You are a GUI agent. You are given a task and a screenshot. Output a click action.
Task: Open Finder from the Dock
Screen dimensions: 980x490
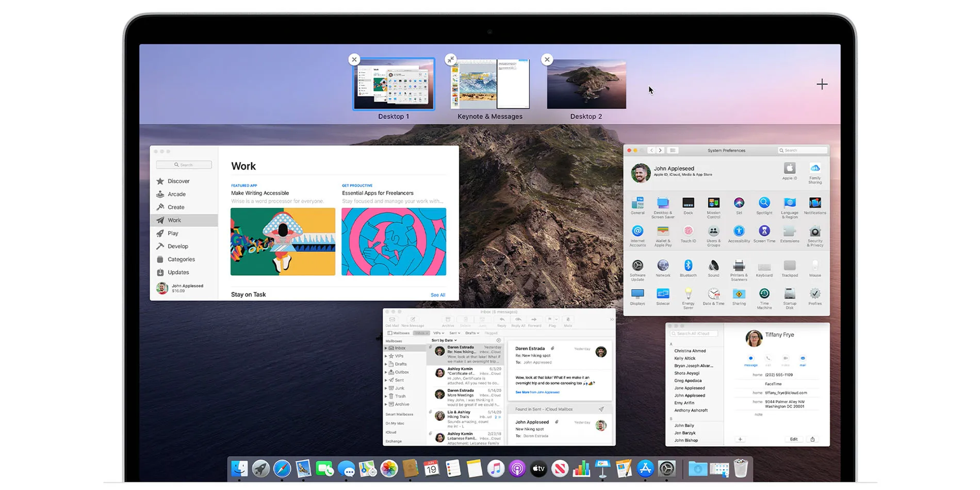pyautogui.click(x=239, y=468)
